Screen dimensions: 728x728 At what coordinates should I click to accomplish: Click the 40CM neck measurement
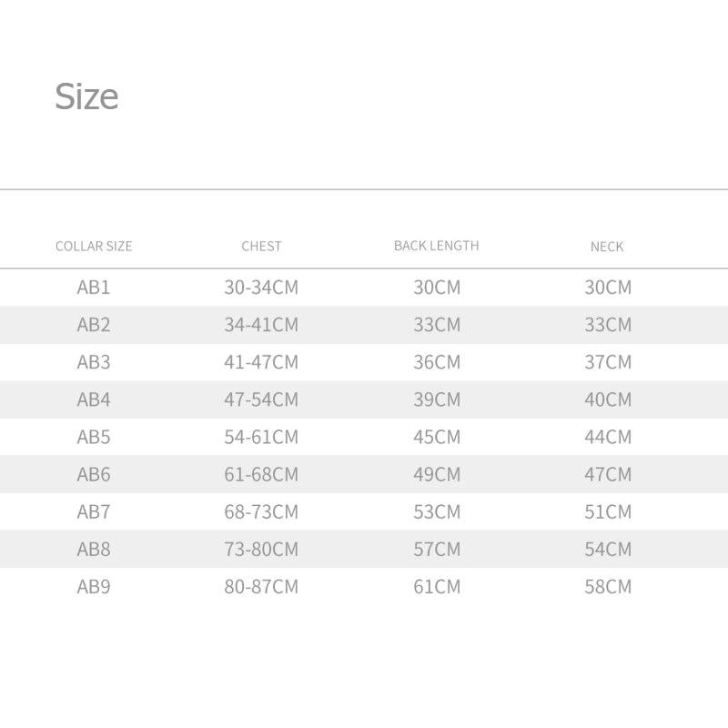pos(608,399)
